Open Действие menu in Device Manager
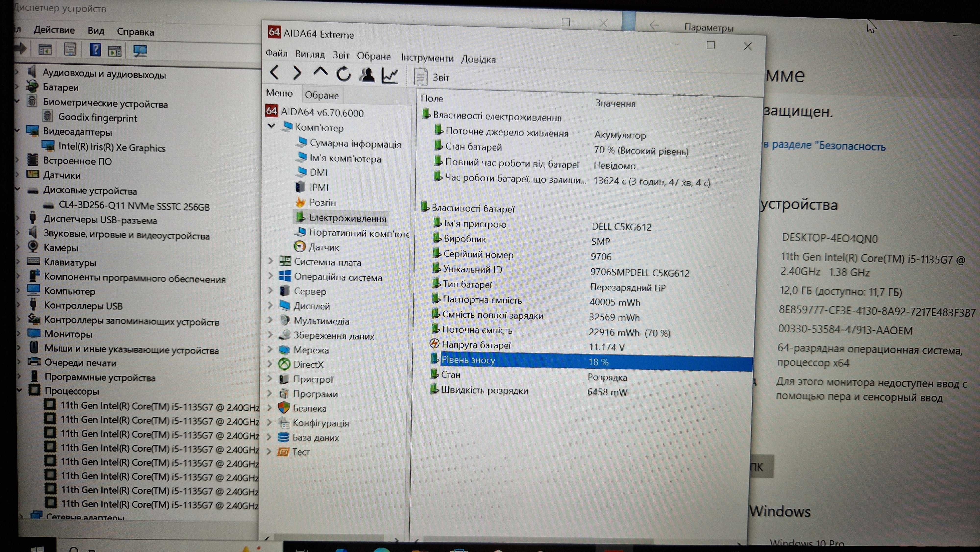980x552 pixels. [54, 30]
